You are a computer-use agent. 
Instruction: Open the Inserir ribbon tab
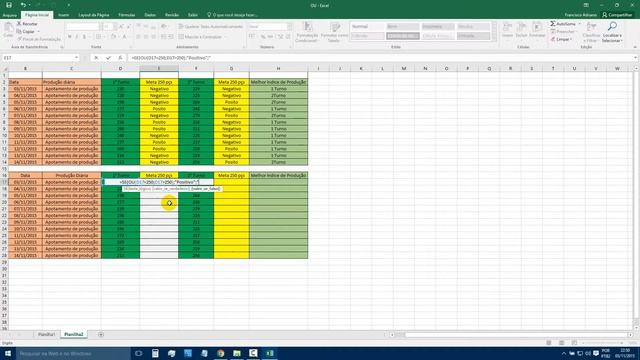pyautogui.click(x=64, y=15)
